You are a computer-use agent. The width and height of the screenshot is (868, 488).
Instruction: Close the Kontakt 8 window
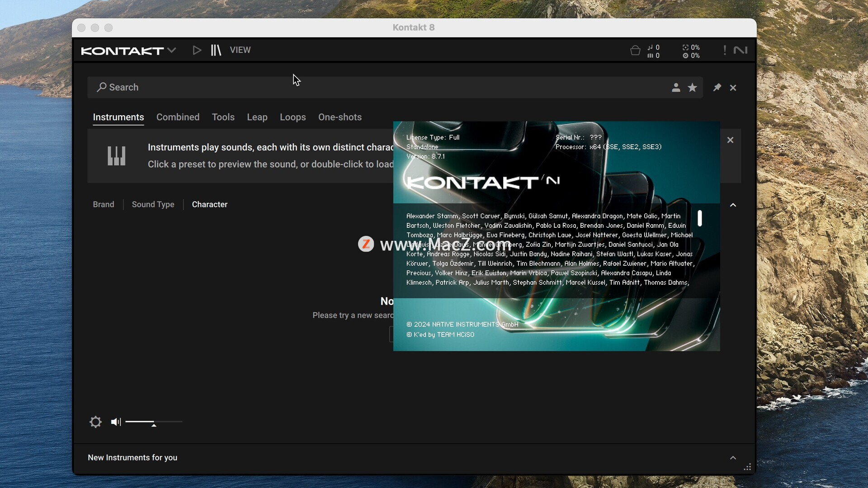click(81, 28)
